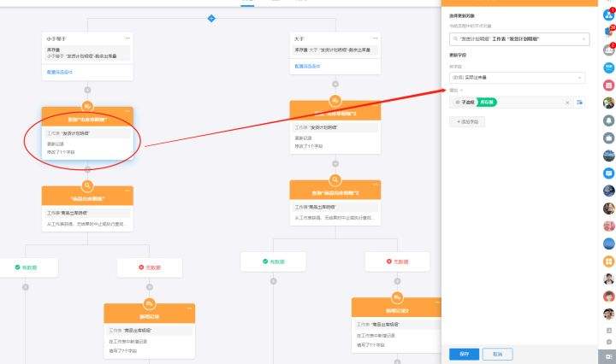The height and width of the screenshot is (364, 616).
Task: Select the red 无数据 branch in the left flow
Action: (150, 267)
